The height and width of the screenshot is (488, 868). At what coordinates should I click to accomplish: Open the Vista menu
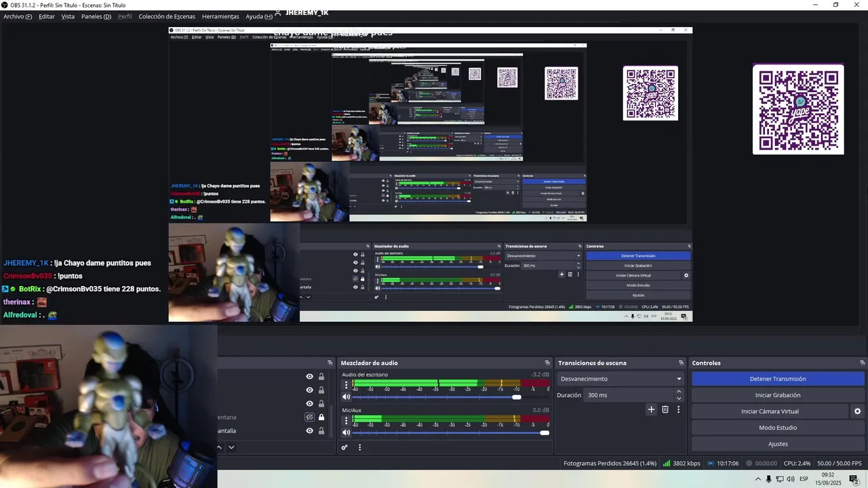(x=68, y=16)
